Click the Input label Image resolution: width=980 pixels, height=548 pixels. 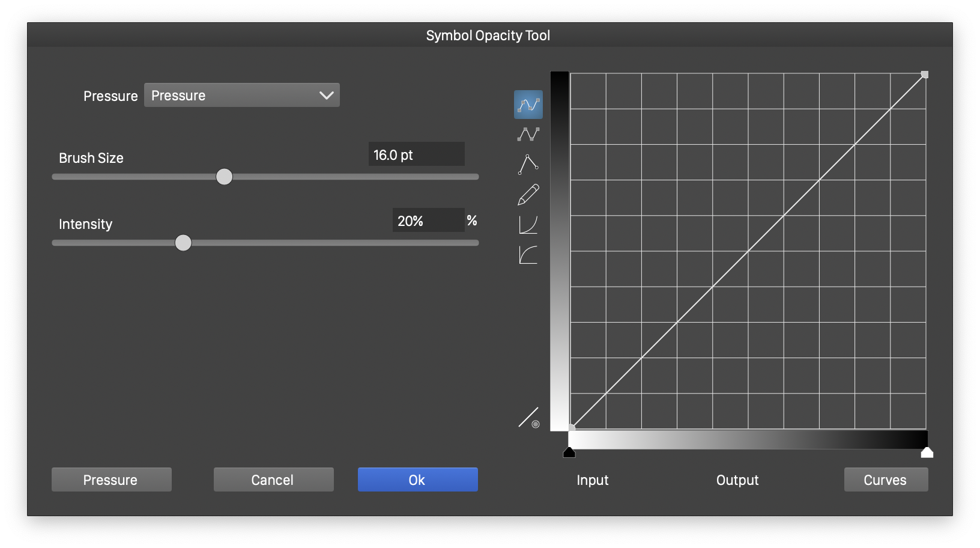(x=593, y=480)
